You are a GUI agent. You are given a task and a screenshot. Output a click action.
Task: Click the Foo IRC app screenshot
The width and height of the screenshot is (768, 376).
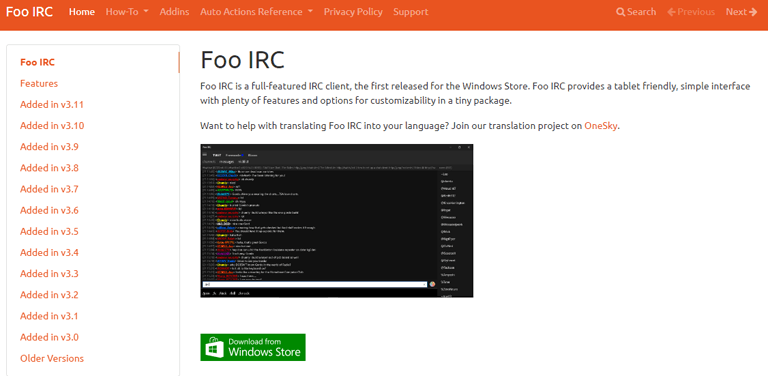pos(336,220)
